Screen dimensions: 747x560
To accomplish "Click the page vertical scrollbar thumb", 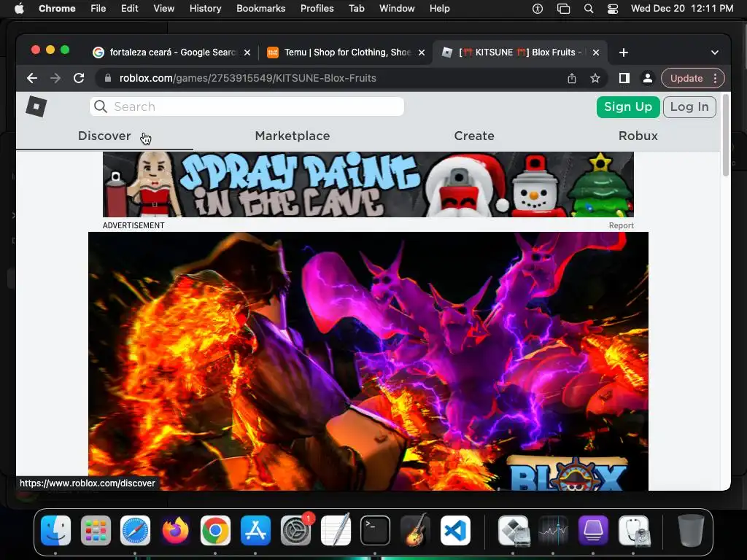I will click(x=726, y=136).
